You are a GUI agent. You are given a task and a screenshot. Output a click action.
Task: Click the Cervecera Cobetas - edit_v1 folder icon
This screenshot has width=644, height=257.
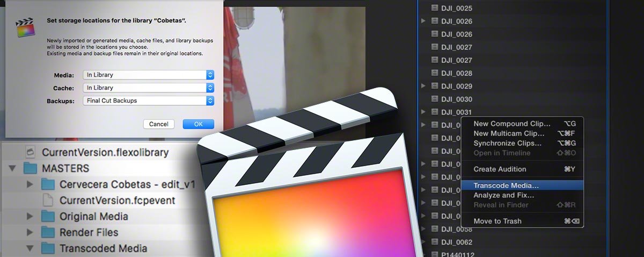pos(48,184)
